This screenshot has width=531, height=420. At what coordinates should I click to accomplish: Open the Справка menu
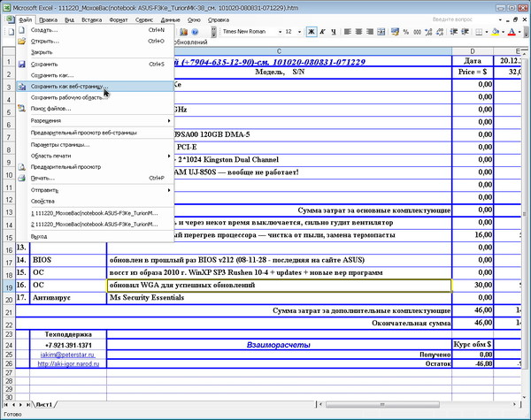click(219, 20)
